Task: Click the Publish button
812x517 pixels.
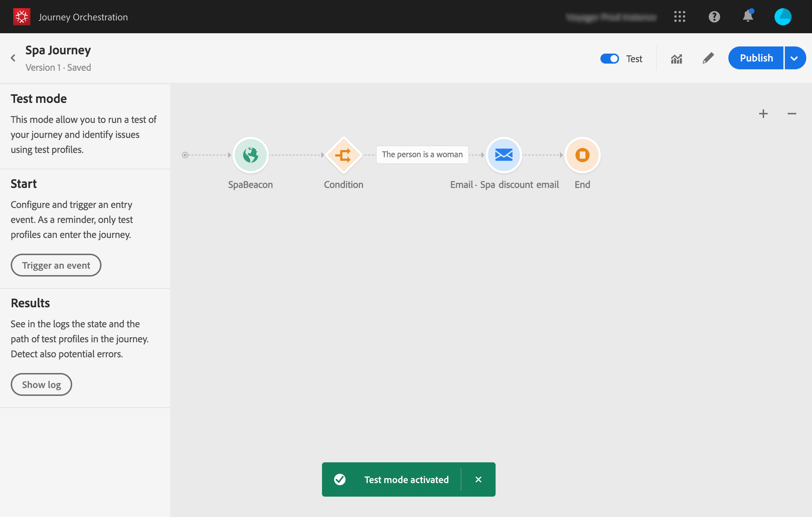Action: 756,58
